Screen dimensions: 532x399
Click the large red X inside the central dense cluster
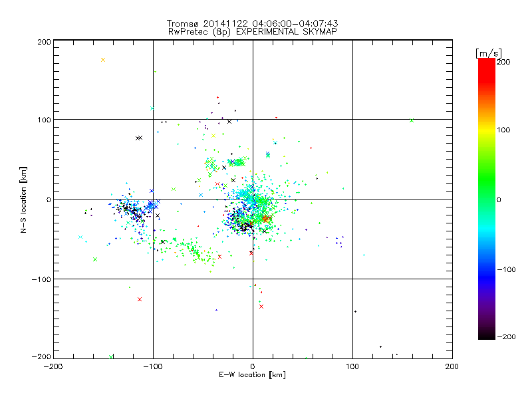point(265,219)
